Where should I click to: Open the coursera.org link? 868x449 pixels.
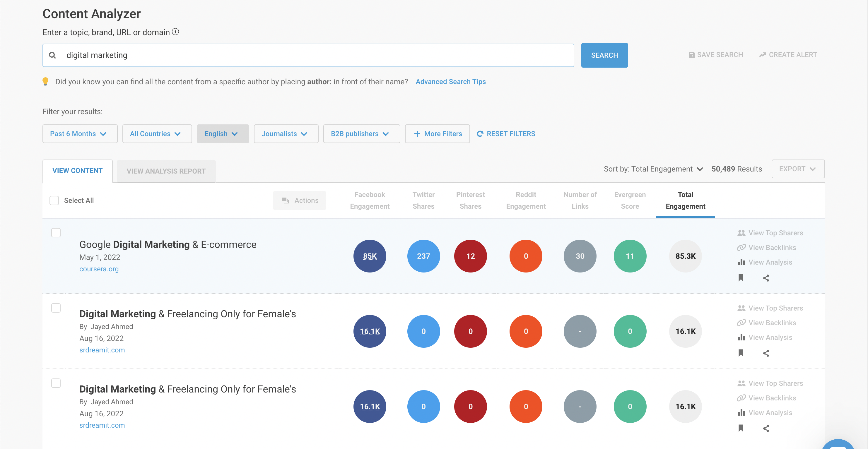point(99,269)
